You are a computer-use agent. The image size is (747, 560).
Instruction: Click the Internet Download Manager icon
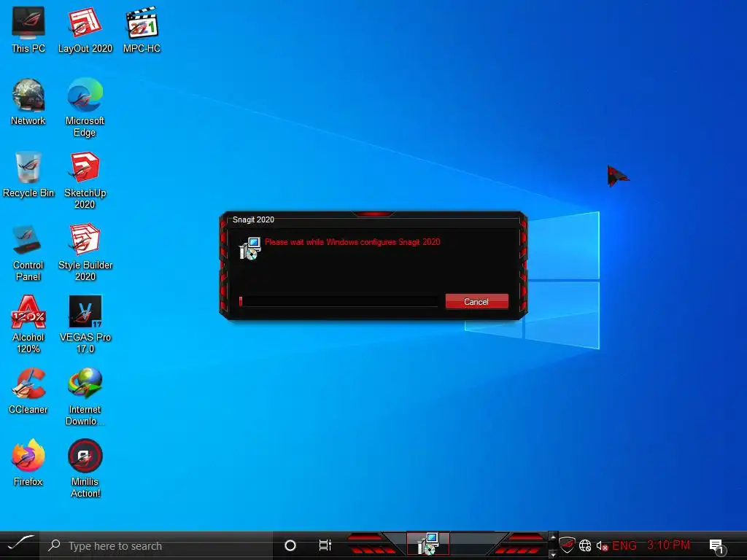point(85,397)
